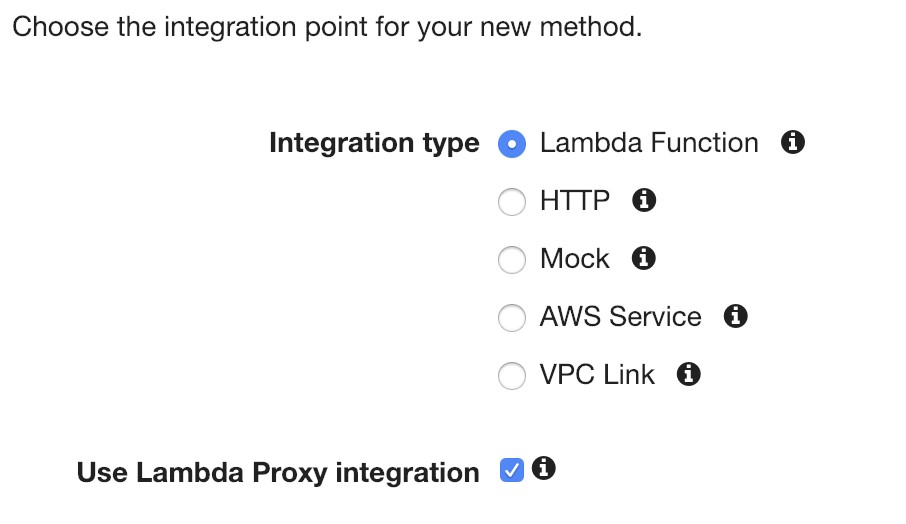Select the AWS Service radio button
The image size is (906, 524).
(512, 318)
